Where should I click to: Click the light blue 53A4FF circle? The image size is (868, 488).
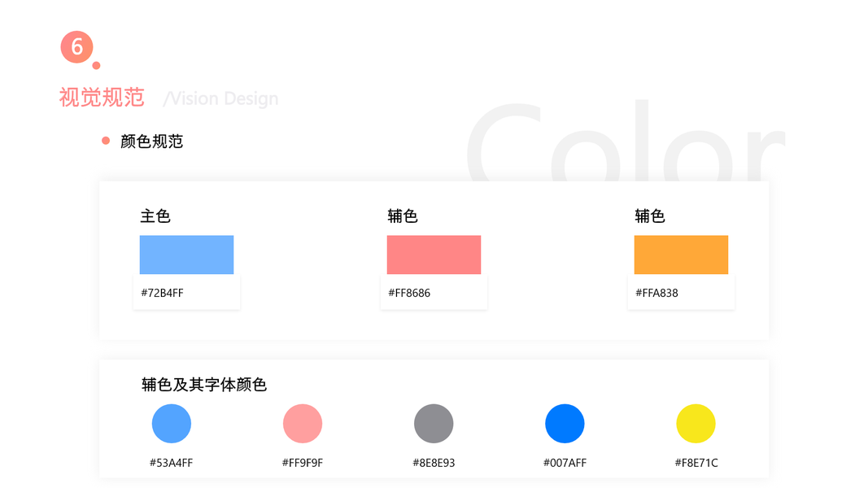[x=172, y=424]
